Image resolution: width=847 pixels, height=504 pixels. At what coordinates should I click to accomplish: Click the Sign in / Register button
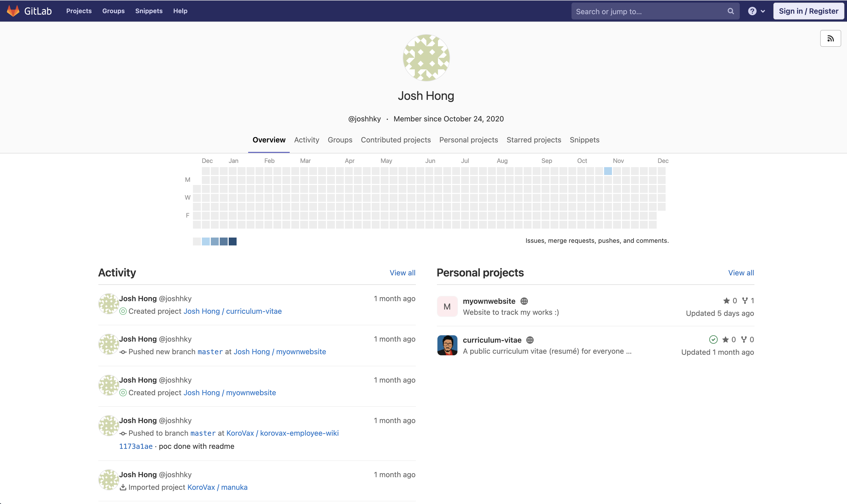click(808, 11)
